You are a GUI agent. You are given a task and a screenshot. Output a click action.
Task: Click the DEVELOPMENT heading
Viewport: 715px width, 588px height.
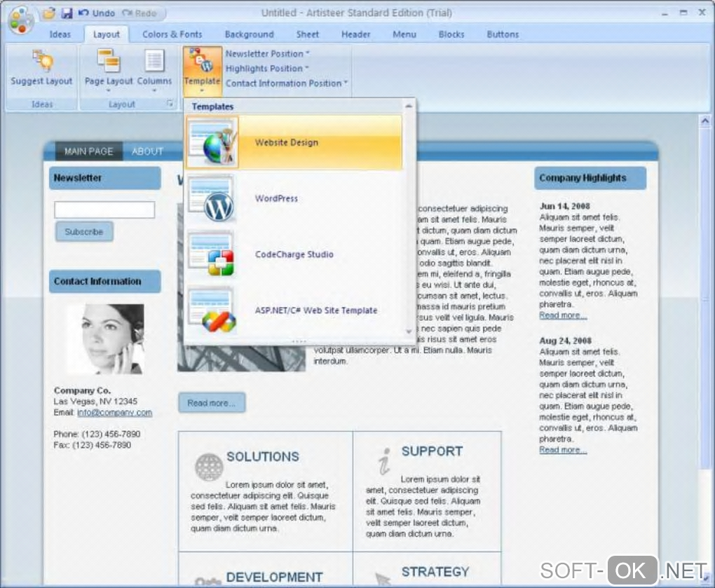coord(275,577)
